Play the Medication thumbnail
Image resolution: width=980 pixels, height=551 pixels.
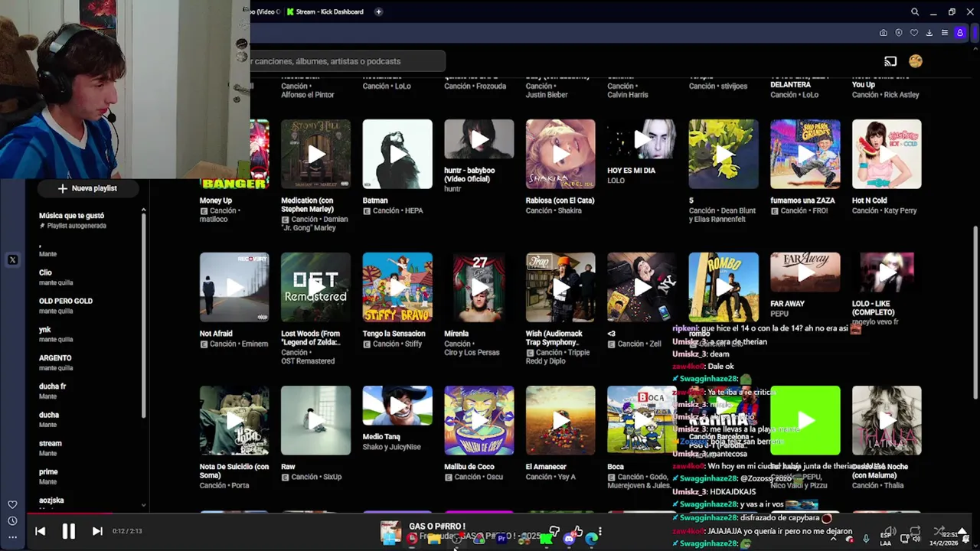pyautogui.click(x=315, y=154)
